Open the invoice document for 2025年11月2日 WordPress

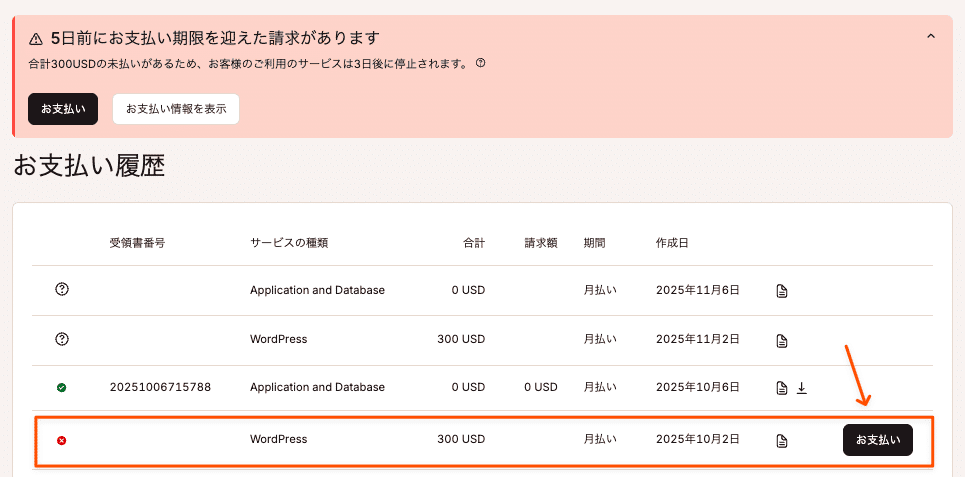coord(782,340)
